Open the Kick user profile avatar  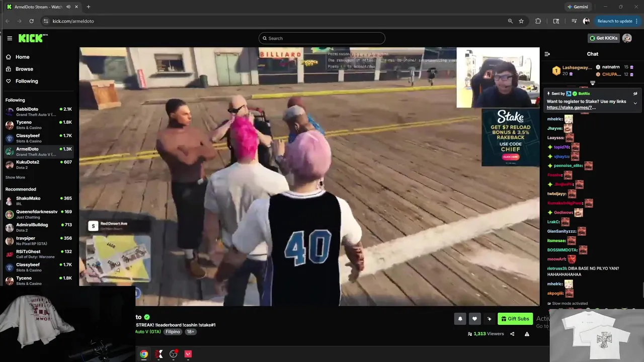tap(627, 38)
